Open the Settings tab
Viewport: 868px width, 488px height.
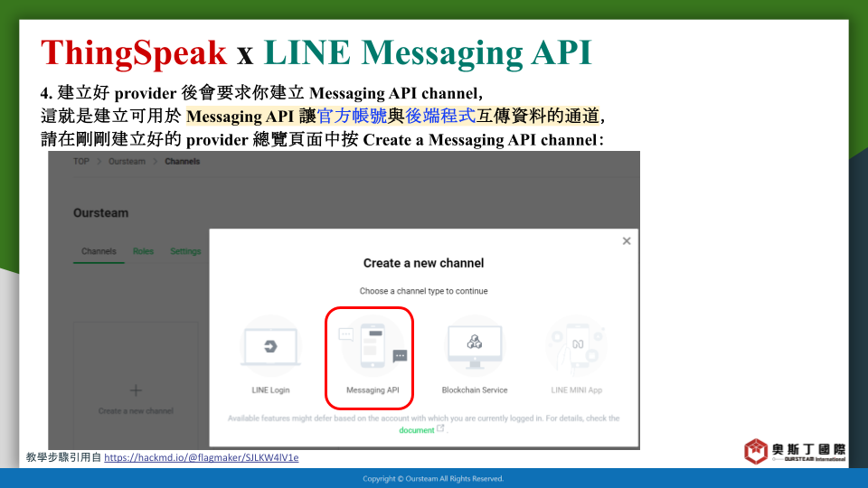(x=185, y=251)
